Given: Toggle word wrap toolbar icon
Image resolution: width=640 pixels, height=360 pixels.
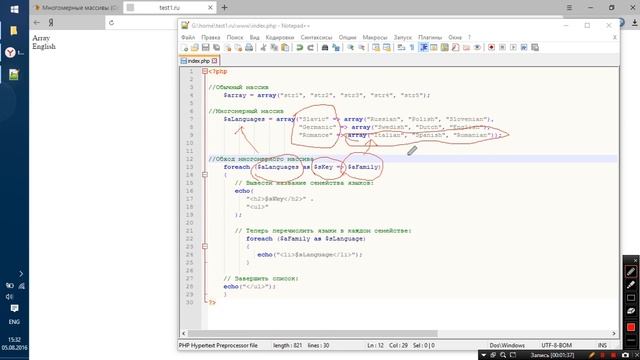Looking at the screenshot, I should click(402, 48).
